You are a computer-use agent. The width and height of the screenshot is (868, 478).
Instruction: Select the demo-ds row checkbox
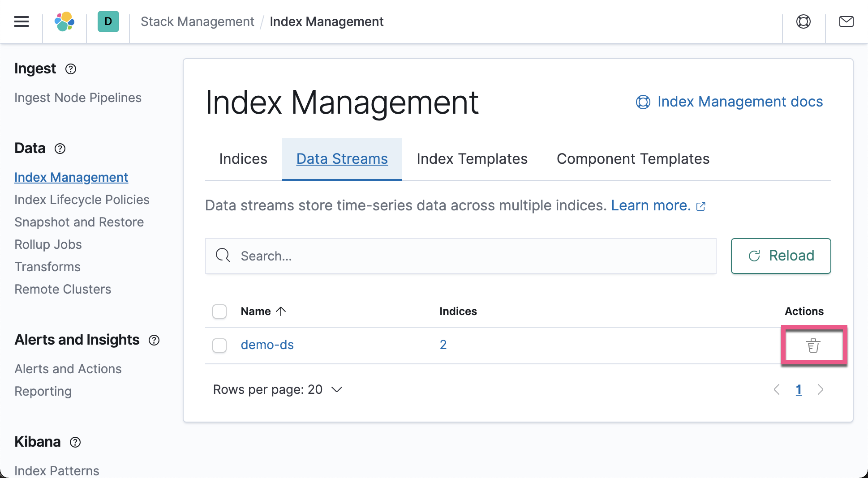(219, 345)
